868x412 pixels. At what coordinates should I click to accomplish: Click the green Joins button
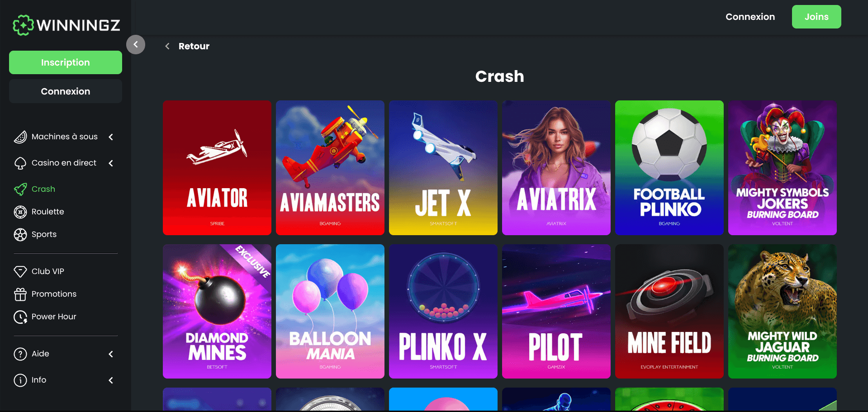click(x=816, y=17)
